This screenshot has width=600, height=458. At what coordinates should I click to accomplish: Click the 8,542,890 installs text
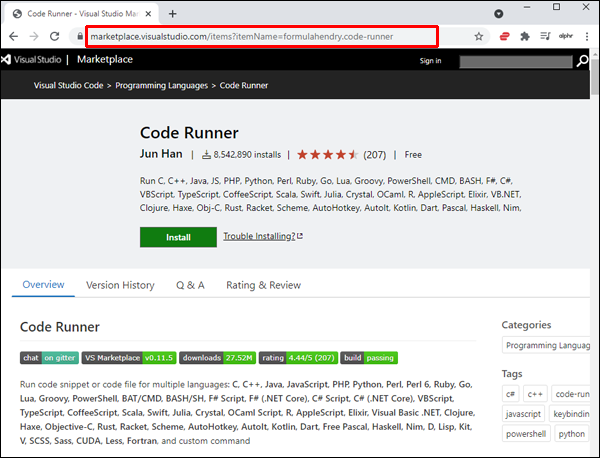247,155
